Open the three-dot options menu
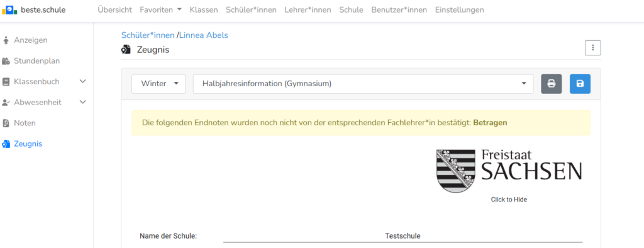The image size is (644, 248). (x=592, y=48)
